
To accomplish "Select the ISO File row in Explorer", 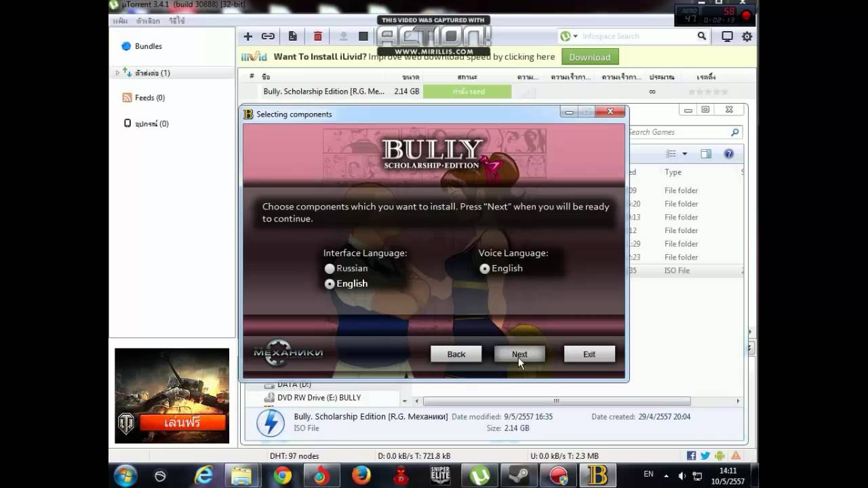I will [685, 270].
